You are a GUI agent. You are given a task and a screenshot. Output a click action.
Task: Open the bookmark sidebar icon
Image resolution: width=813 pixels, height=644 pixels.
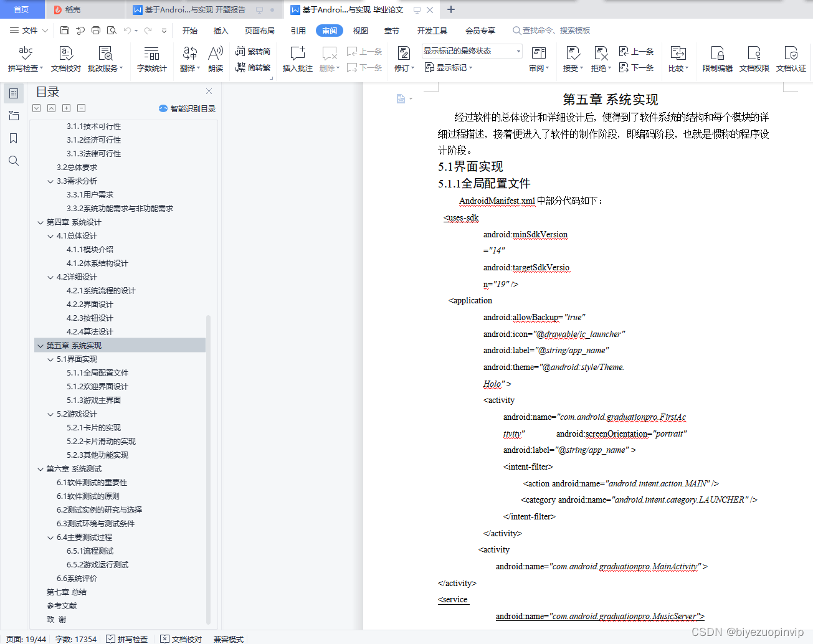point(14,138)
